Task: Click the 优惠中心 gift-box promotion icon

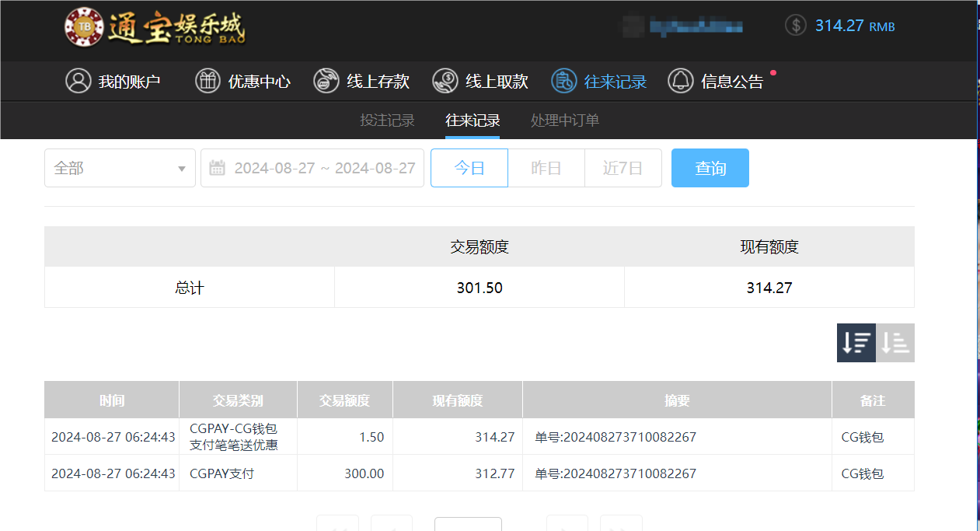Action: 208,80
